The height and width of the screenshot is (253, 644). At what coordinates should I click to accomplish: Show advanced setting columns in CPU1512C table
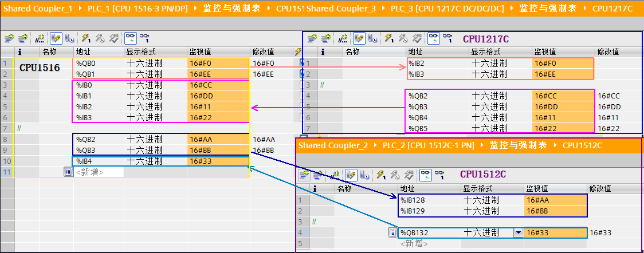[364, 175]
